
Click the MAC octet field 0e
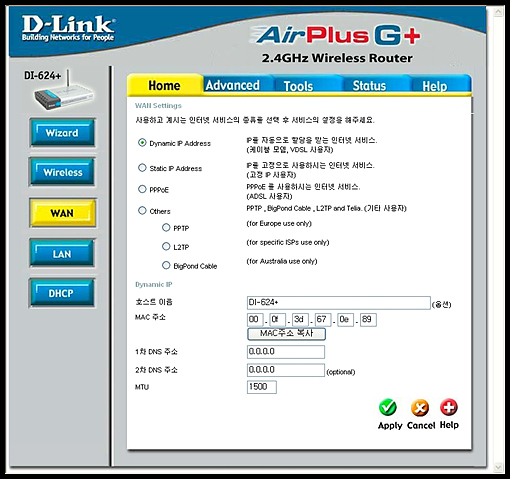pyautogui.click(x=345, y=320)
